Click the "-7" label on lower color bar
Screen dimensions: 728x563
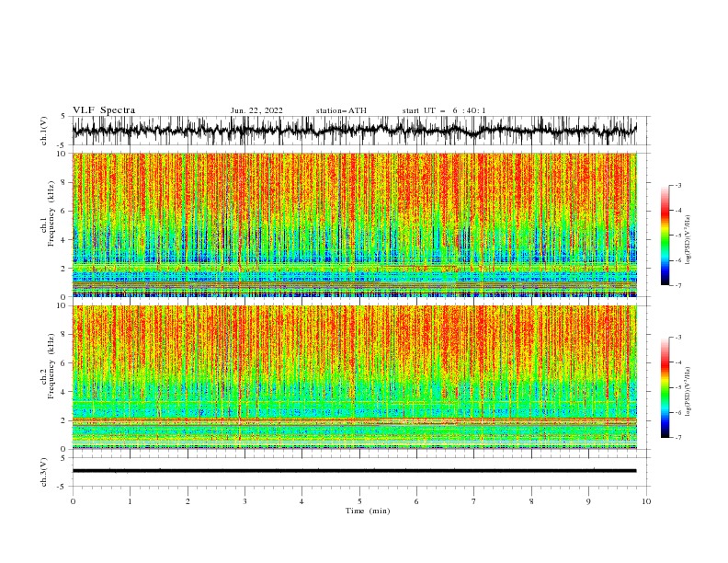tap(677, 437)
